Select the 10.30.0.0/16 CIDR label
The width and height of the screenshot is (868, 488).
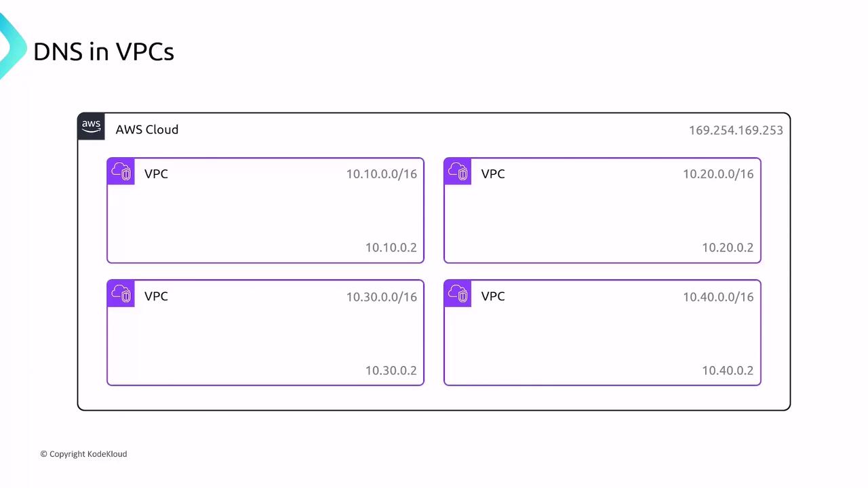tap(381, 297)
